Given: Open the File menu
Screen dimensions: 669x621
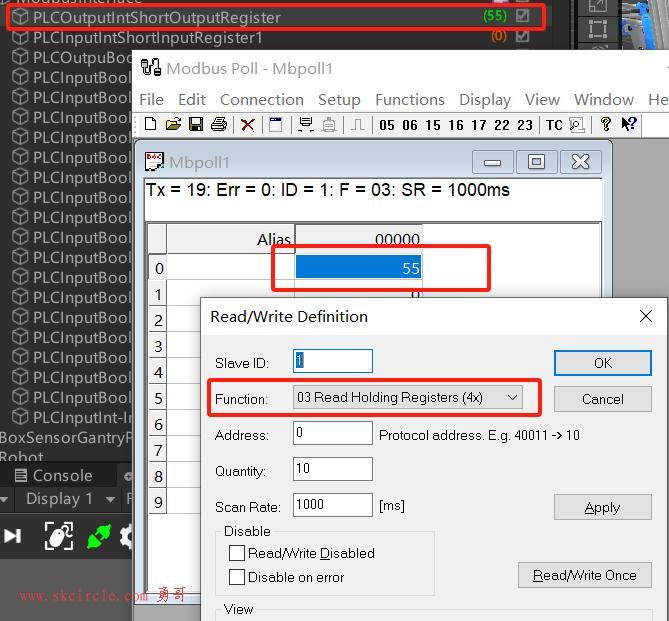Looking at the screenshot, I should (151, 99).
